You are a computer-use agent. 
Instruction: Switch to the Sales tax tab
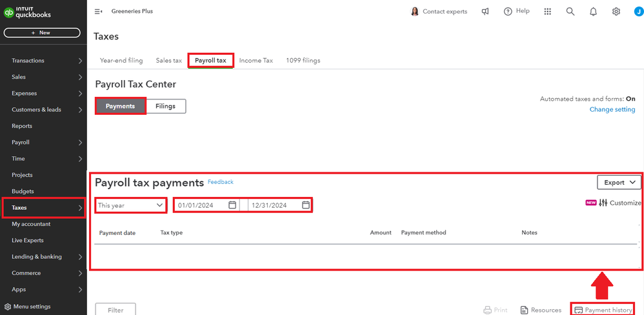[x=169, y=61]
